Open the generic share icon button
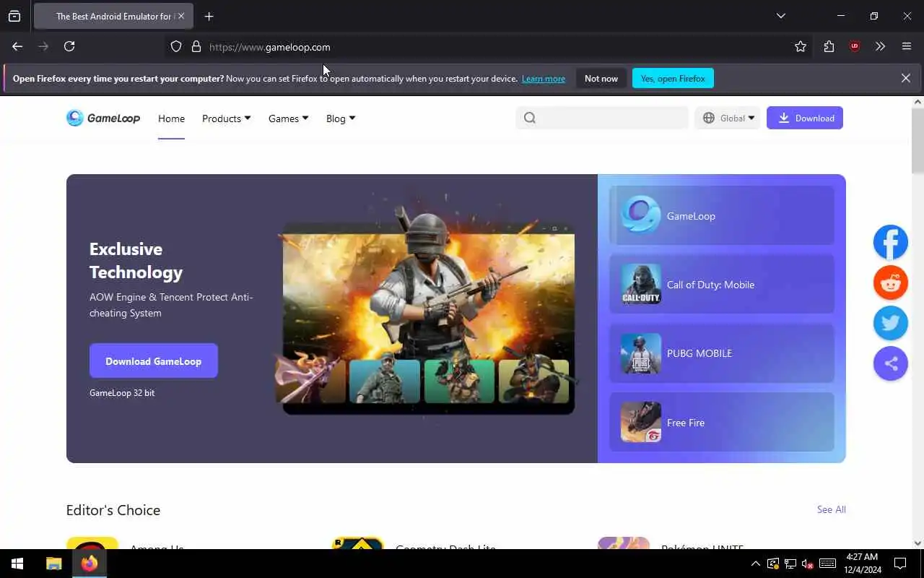The height and width of the screenshot is (578, 924). (891, 363)
